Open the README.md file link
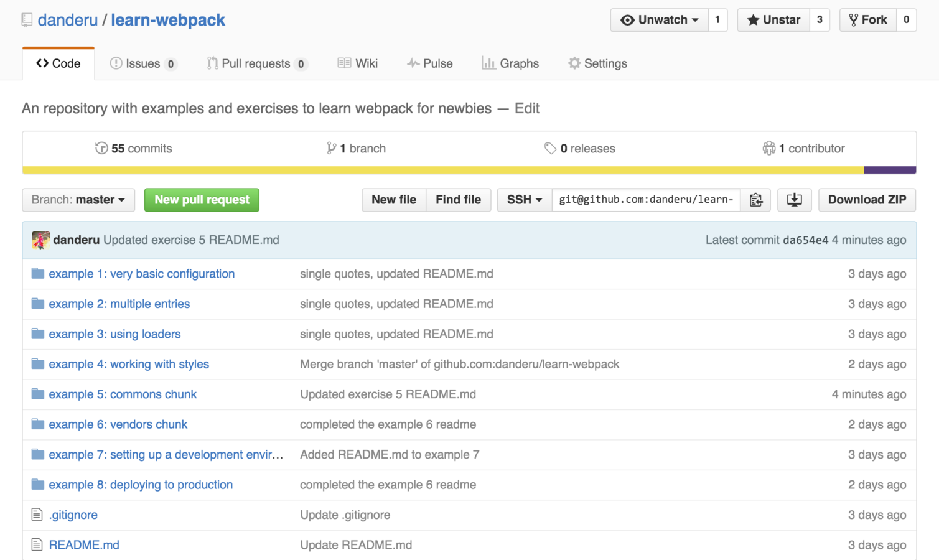The image size is (939, 560). (84, 545)
